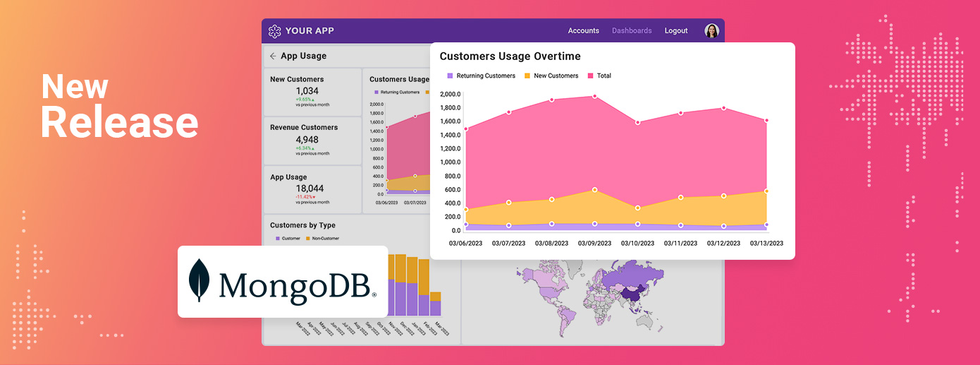Click the 1,000.0 label on the large chart
Viewport: 980px width, 365px height.
click(450, 162)
